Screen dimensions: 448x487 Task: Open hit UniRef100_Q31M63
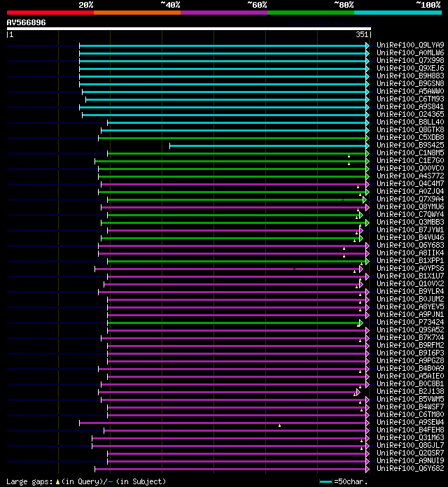[410, 437]
